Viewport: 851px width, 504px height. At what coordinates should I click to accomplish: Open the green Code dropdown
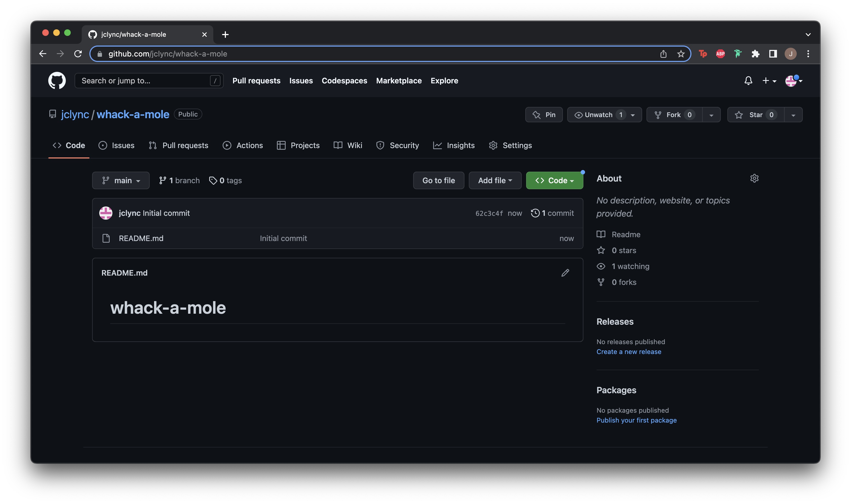point(554,180)
